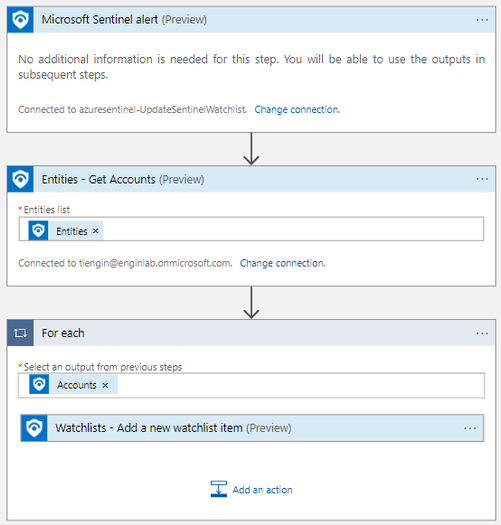Open ellipsis menu on Entities - Get Accounts

click(x=482, y=179)
